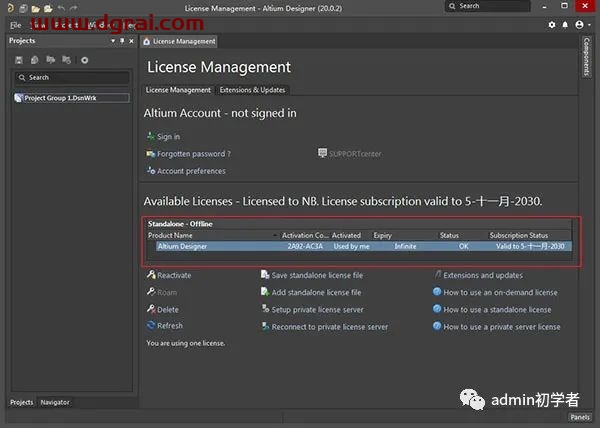The image size is (600, 428).
Task: Click the home icon on License Management tab
Action: click(147, 41)
